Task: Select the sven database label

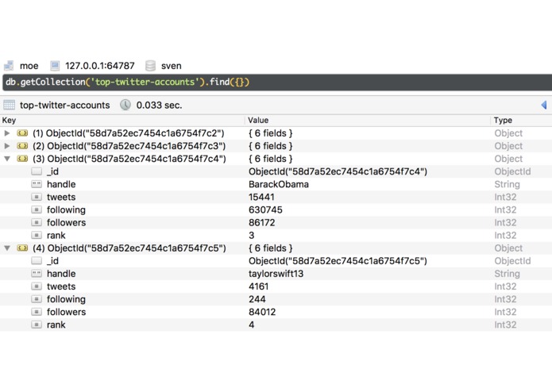Action: [x=171, y=66]
